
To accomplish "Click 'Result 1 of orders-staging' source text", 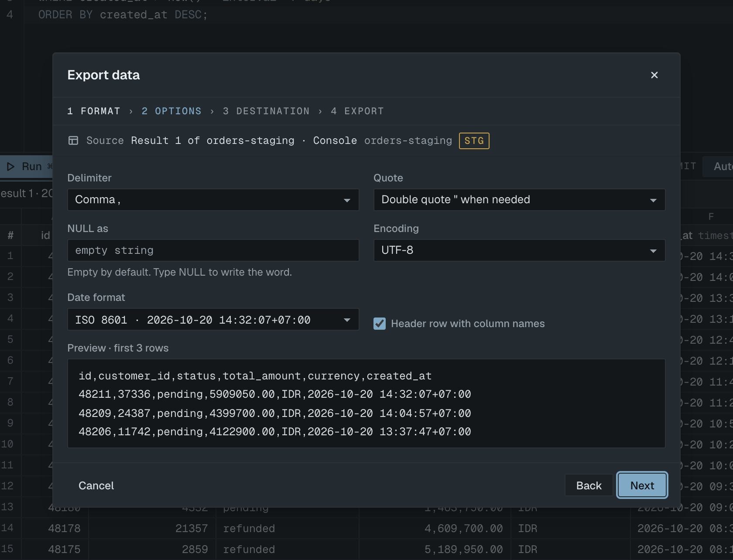I will click(212, 140).
